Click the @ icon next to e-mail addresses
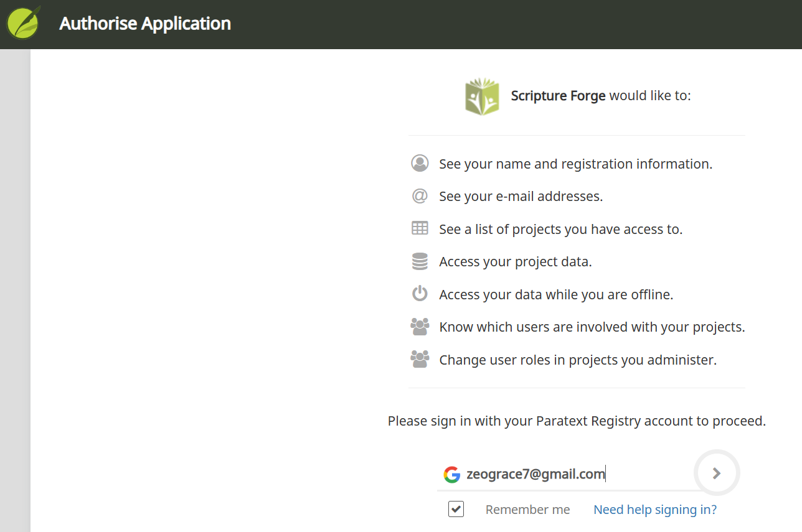Image resolution: width=802 pixels, height=532 pixels. (420, 196)
